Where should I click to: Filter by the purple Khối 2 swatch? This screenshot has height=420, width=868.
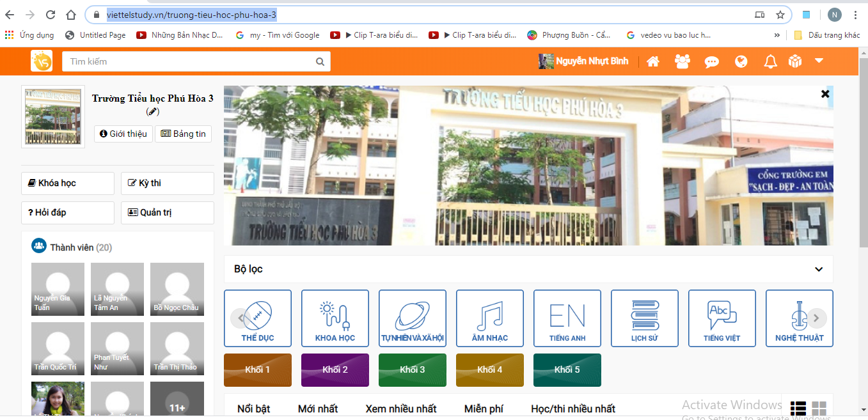[335, 370]
